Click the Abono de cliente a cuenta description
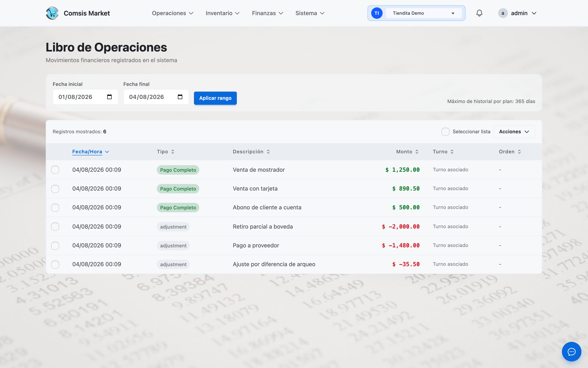The image size is (588, 368). (267, 207)
